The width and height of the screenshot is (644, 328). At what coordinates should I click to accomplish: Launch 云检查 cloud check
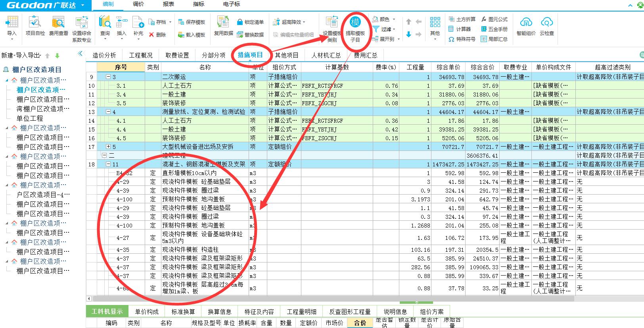click(547, 26)
